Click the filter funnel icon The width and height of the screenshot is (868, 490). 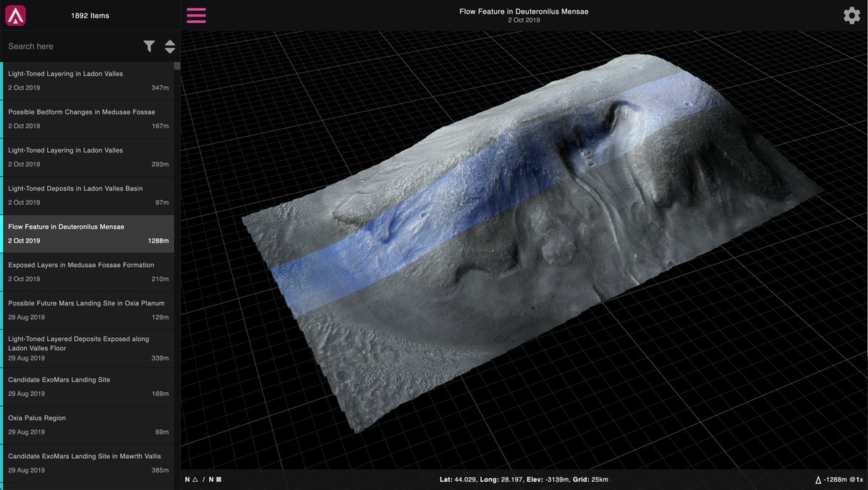[x=149, y=46]
